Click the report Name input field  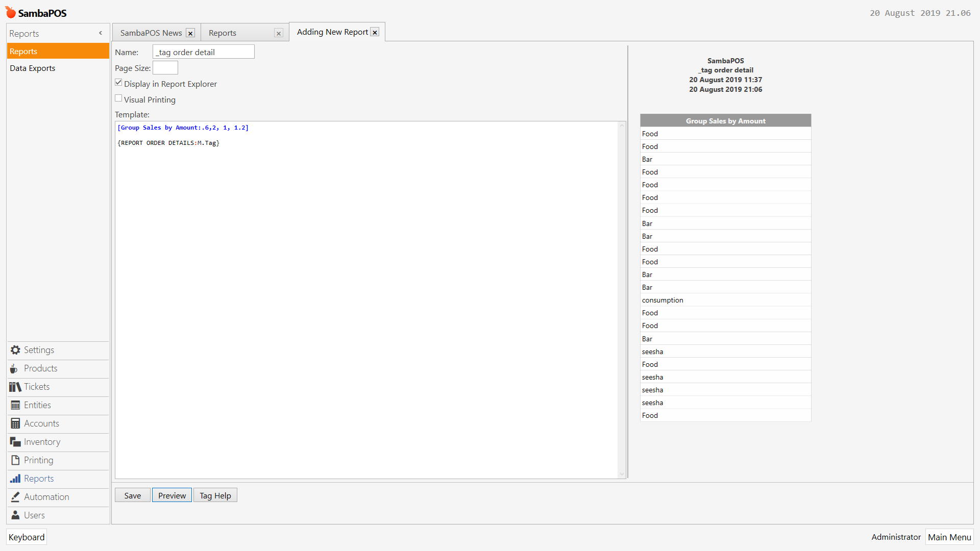coord(204,52)
